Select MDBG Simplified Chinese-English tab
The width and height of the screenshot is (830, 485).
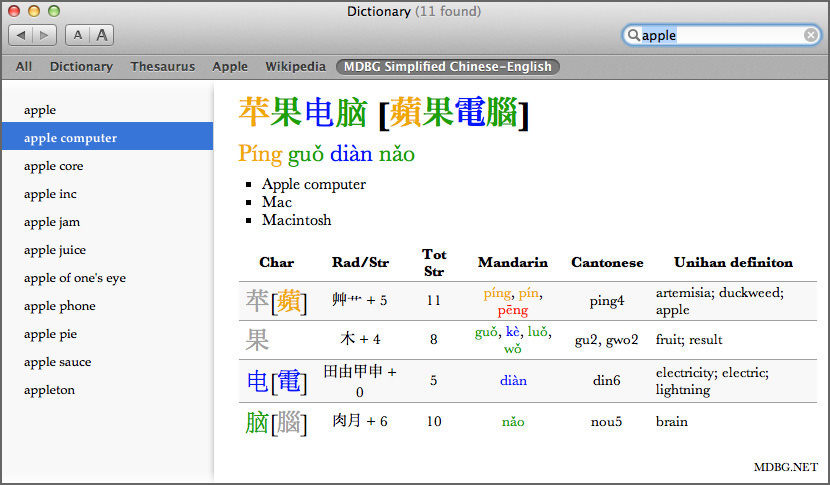448,67
